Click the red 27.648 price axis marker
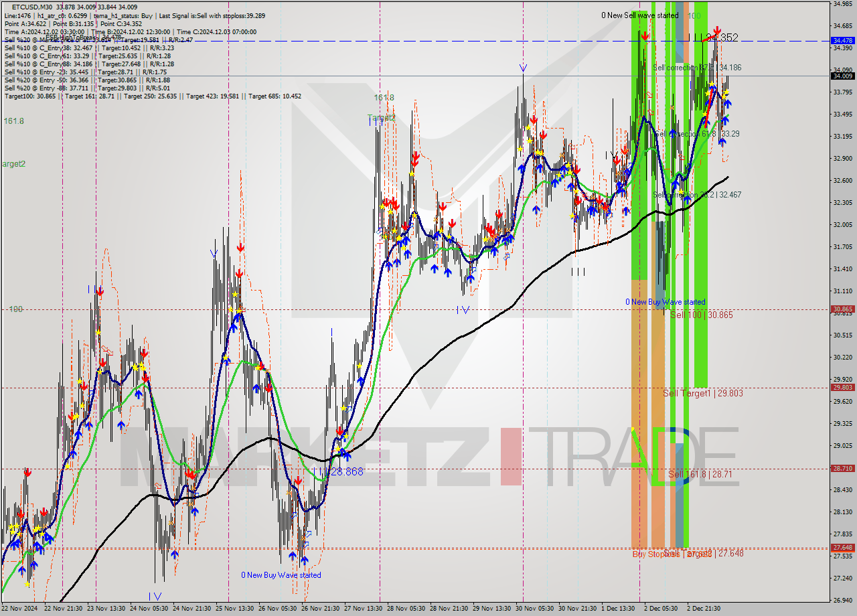 pos(842,548)
